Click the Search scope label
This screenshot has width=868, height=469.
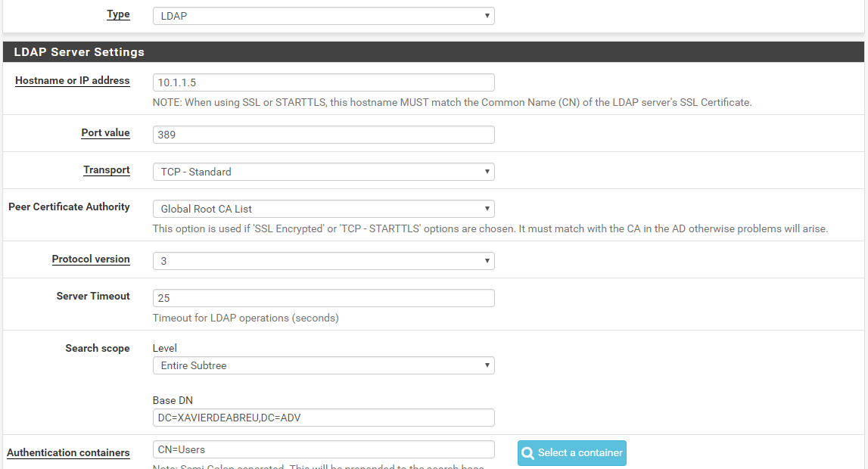98,349
